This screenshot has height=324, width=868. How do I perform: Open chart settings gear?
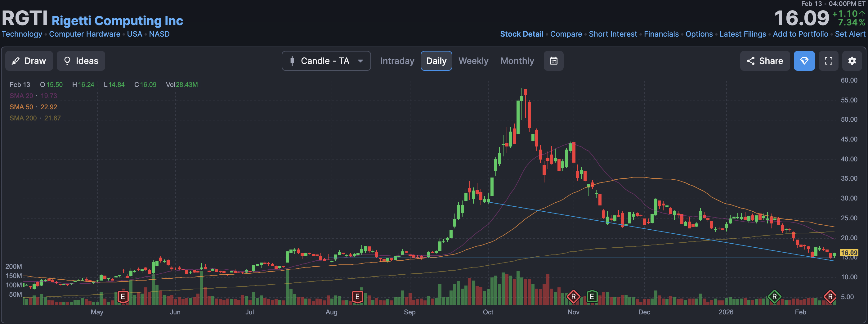coord(852,61)
